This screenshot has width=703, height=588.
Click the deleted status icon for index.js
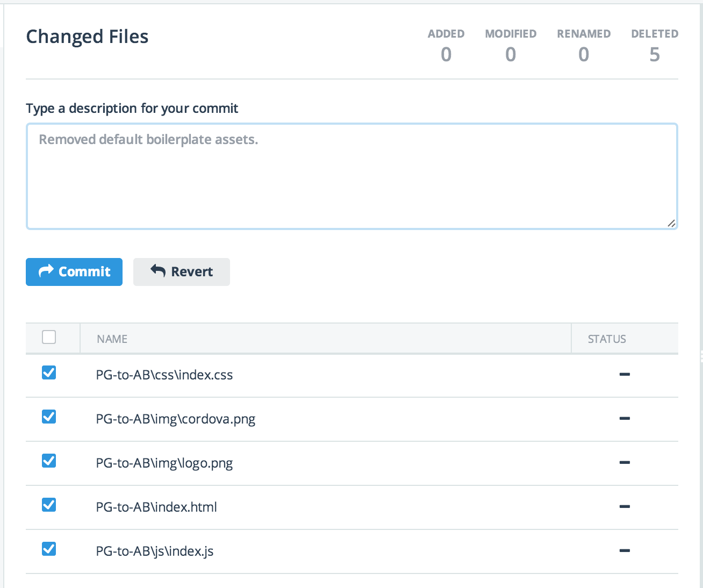tap(625, 551)
